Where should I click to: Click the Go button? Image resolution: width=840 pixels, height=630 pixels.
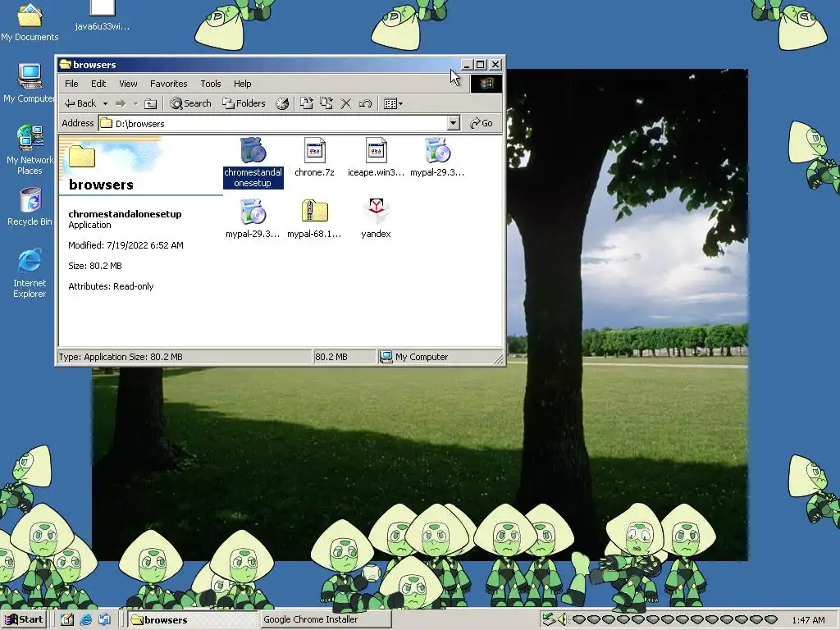(x=482, y=123)
